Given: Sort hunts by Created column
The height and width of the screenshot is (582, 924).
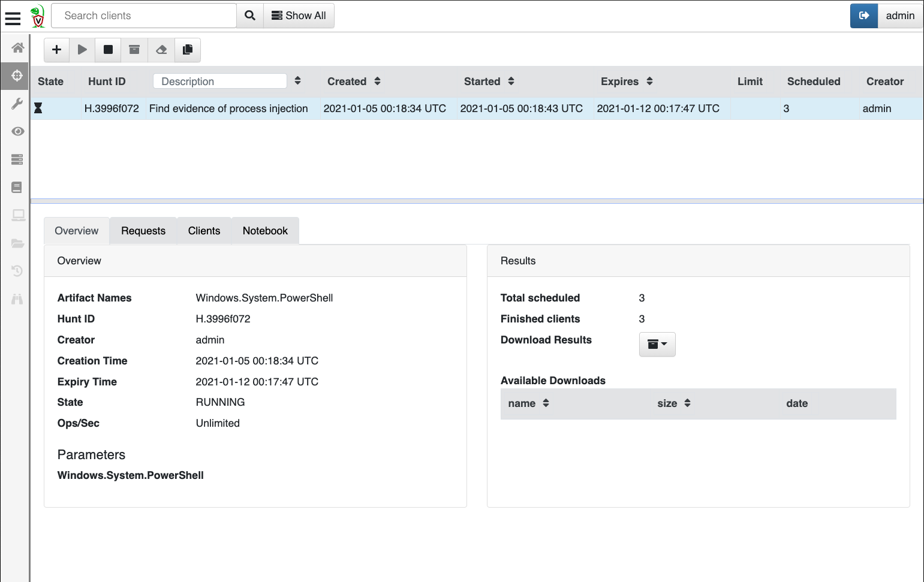Looking at the screenshot, I should coord(377,82).
